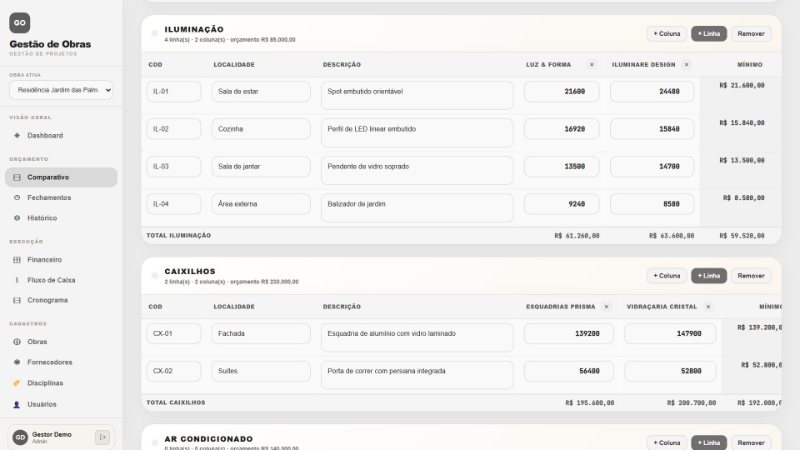The width and height of the screenshot is (800, 450).
Task: Click the dot icon beside Caixilhos title
Action: coord(155,276)
